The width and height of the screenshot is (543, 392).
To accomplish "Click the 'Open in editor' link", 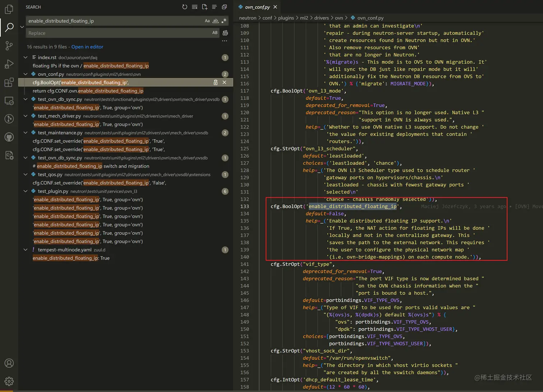I will tap(87, 47).
